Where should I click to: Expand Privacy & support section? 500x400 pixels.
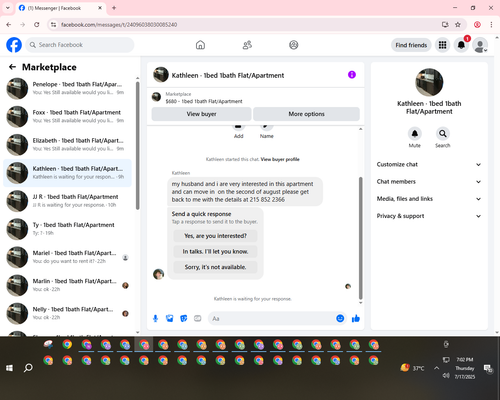pyautogui.click(x=429, y=216)
